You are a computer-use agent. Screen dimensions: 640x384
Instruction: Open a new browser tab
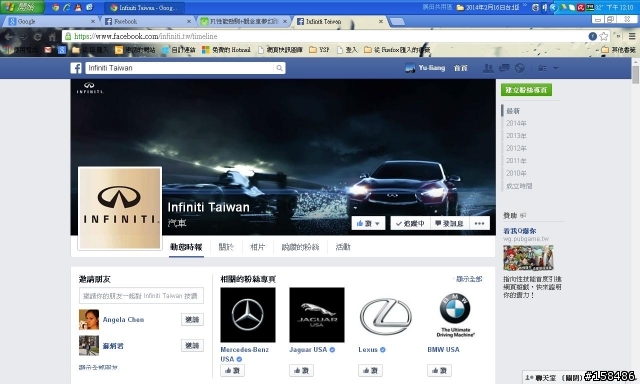pyautogui.click(x=397, y=21)
